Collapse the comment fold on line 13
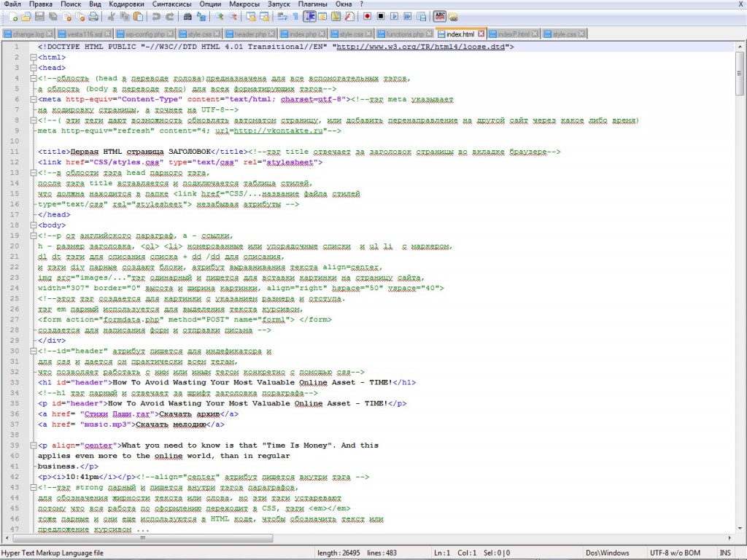The height and width of the screenshot is (560, 747). (x=34, y=172)
